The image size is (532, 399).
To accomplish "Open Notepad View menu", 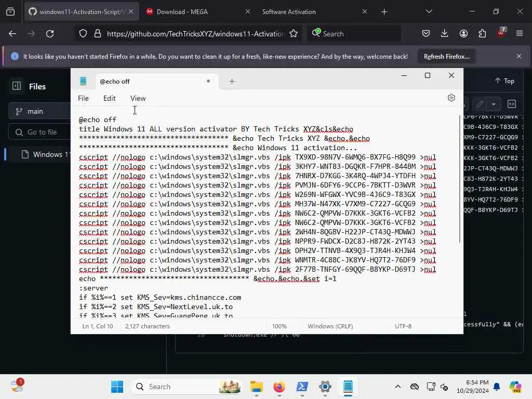I will point(138,98).
